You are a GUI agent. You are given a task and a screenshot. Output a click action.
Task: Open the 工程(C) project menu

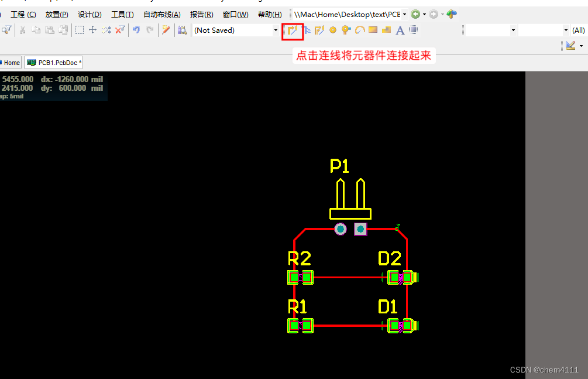coord(23,15)
